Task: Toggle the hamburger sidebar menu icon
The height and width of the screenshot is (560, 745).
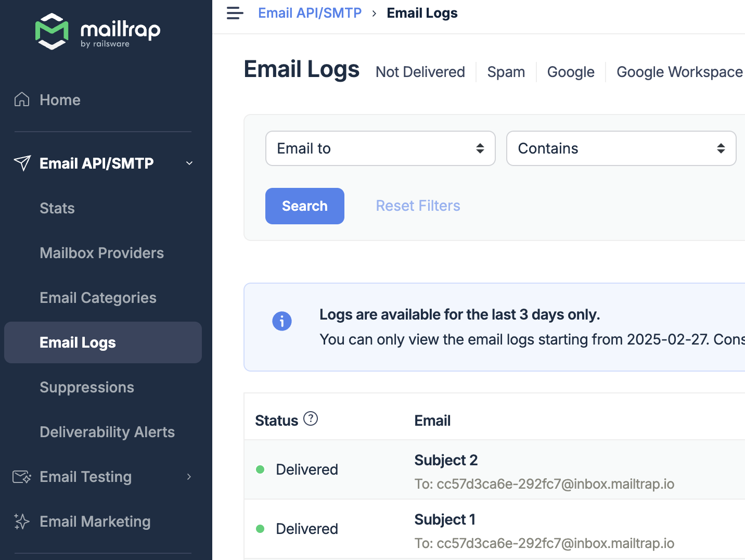Action: [235, 13]
